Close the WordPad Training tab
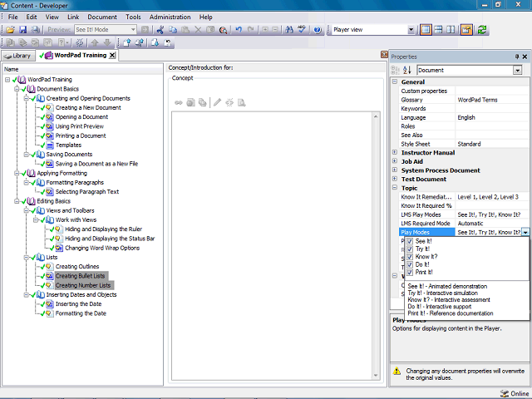 pos(112,56)
